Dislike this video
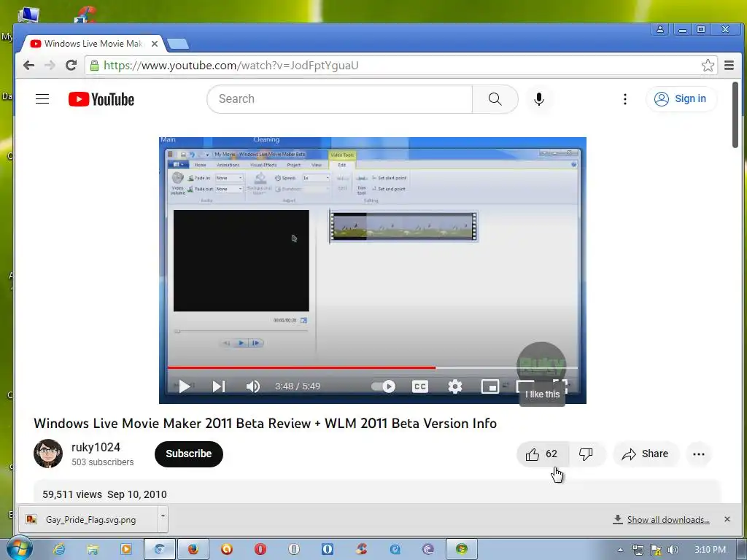This screenshot has height=560, width=747. point(587,454)
